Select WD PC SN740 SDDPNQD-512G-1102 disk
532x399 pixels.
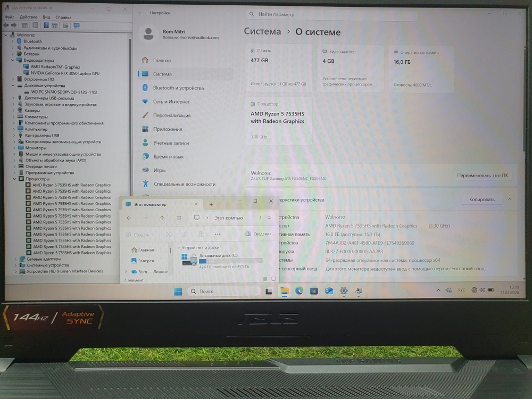coord(64,92)
